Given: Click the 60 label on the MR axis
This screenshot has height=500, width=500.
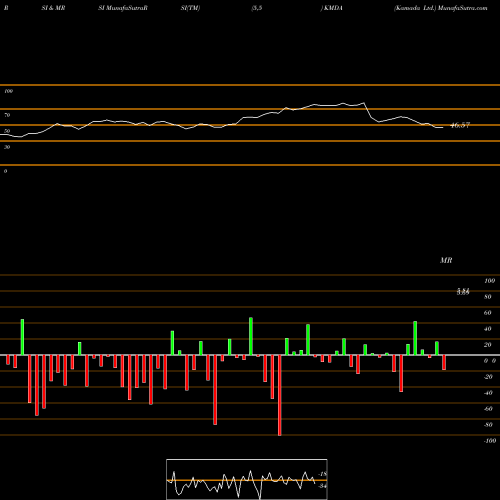Looking at the screenshot, I should tap(488, 313).
